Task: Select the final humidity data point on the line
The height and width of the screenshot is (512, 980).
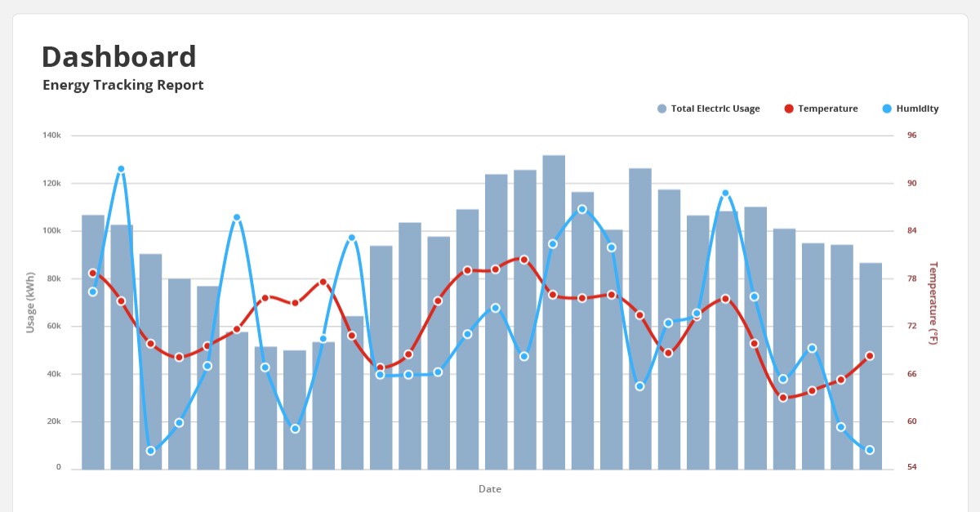Action: pos(870,450)
